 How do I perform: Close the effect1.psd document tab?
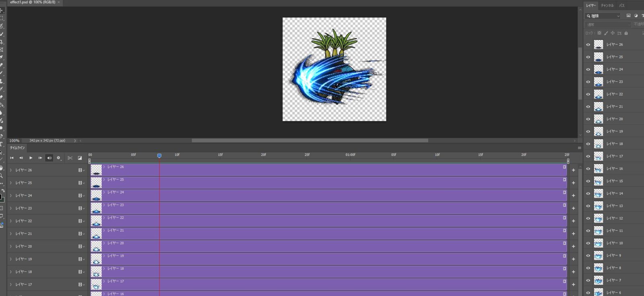tap(59, 2)
